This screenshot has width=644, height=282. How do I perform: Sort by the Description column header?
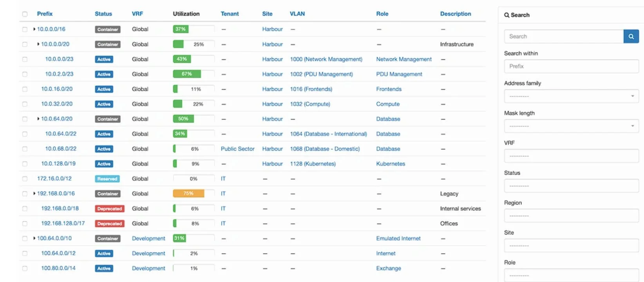(x=456, y=14)
